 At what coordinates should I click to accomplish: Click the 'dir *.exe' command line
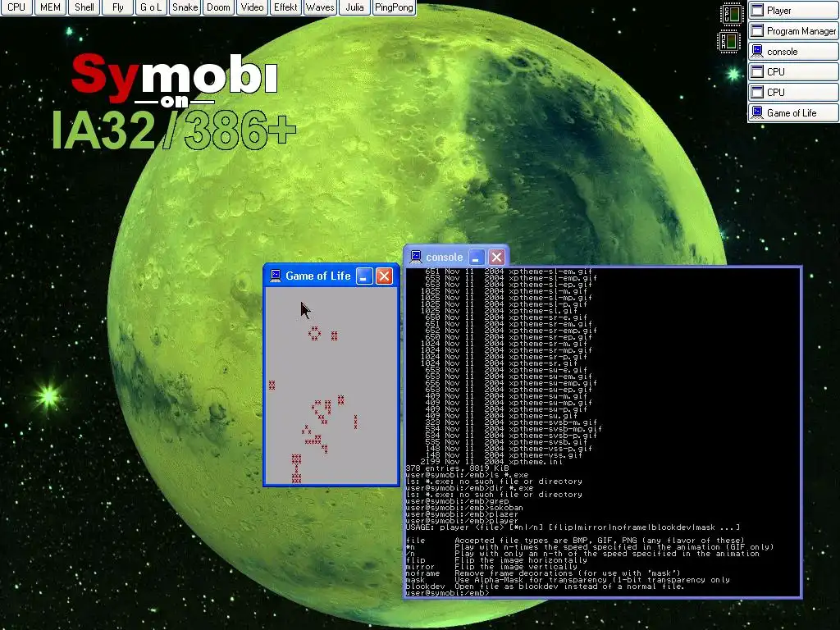click(469, 488)
